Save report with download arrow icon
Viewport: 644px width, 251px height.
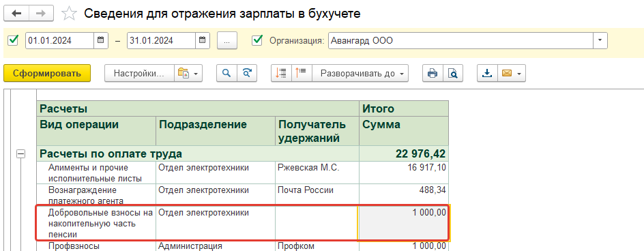pyautogui.click(x=487, y=74)
